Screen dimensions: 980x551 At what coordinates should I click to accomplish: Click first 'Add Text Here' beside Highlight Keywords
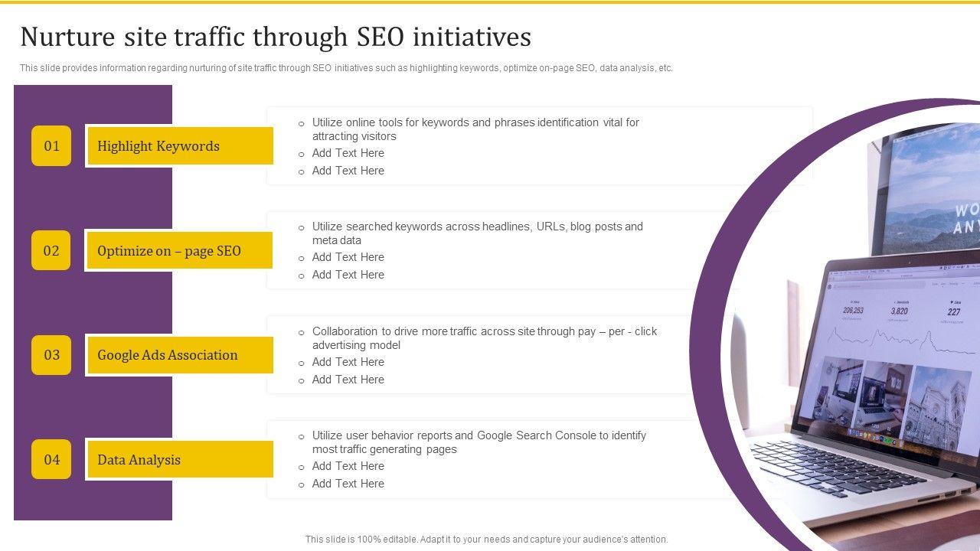pyautogui.click(x=348, y=153)
